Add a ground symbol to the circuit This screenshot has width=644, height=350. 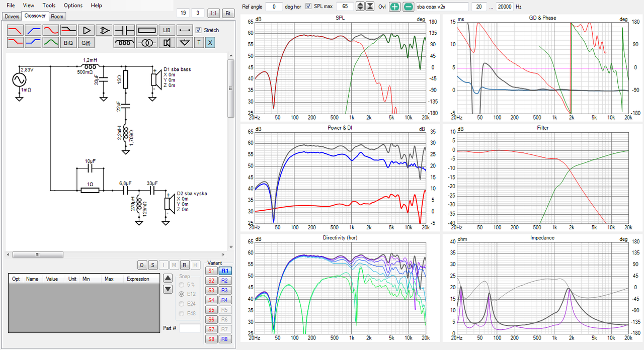pos(185,43)
